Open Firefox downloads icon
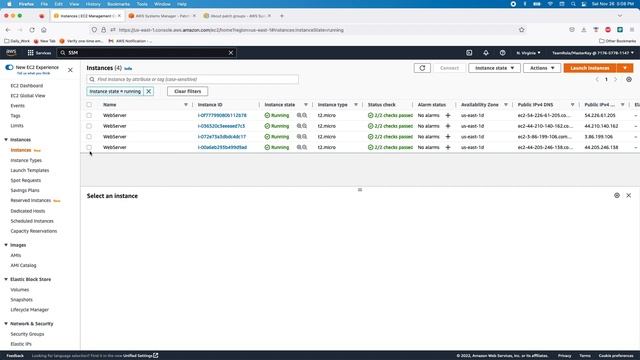 coord(584,30)
